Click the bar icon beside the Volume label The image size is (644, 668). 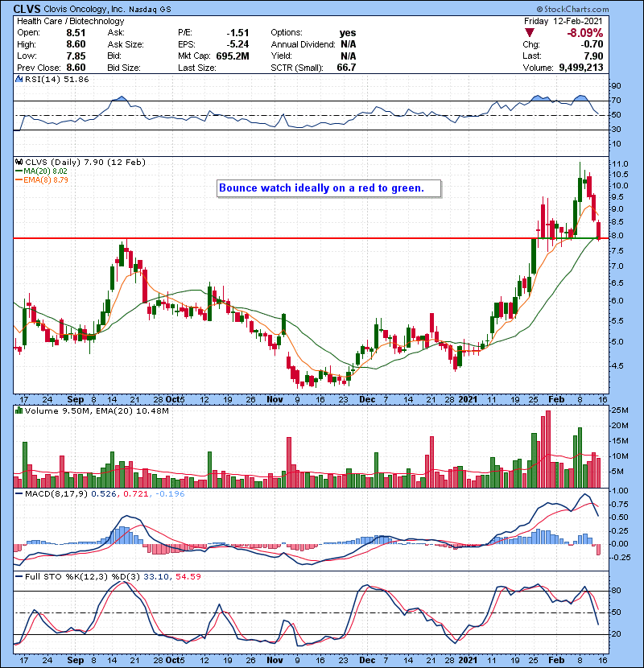coord(19,410)
